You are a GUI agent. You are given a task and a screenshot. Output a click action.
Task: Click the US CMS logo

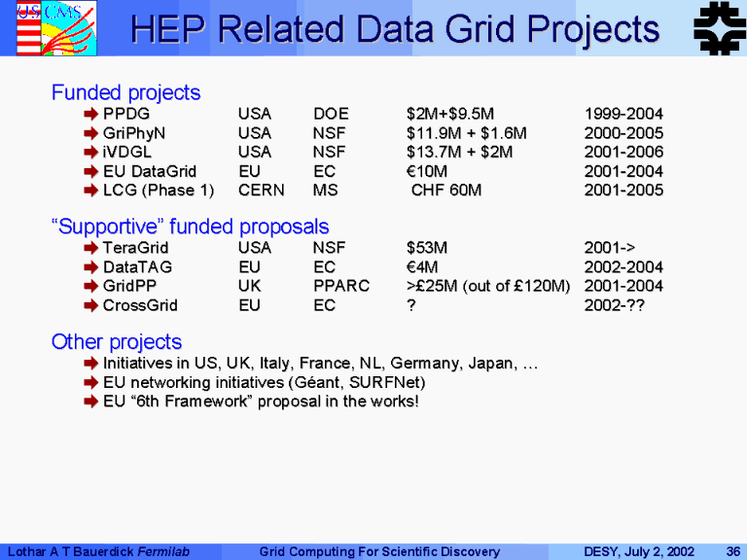click(x=56, y=28)
